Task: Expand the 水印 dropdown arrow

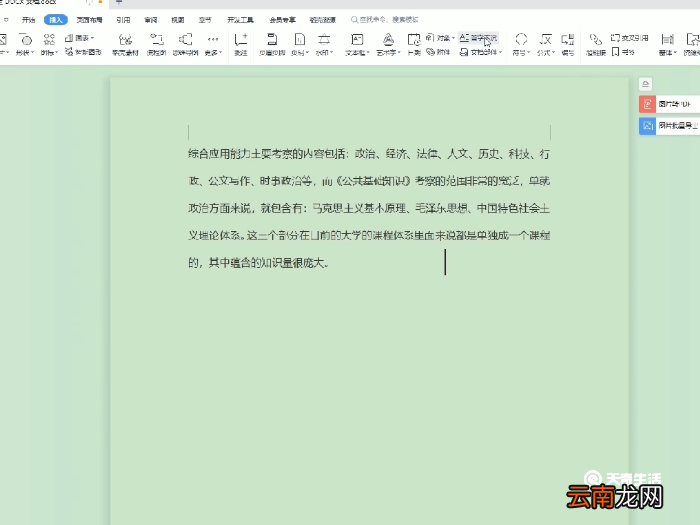Action: tap(332, 53)
